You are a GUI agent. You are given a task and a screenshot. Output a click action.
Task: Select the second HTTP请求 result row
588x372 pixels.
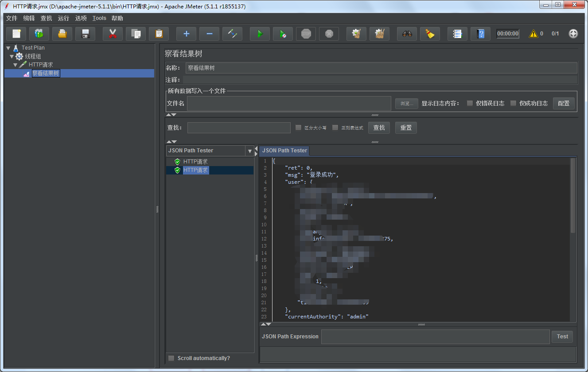click(210, 170)
